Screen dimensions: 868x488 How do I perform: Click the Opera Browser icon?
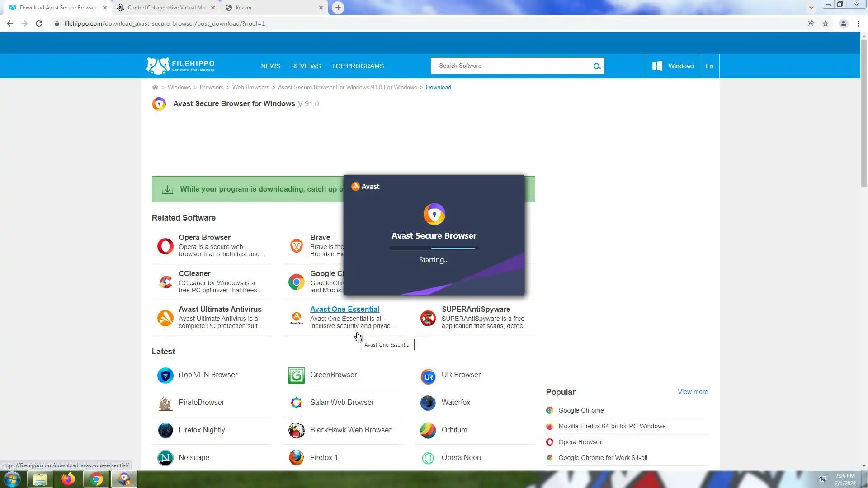point(165,246)
